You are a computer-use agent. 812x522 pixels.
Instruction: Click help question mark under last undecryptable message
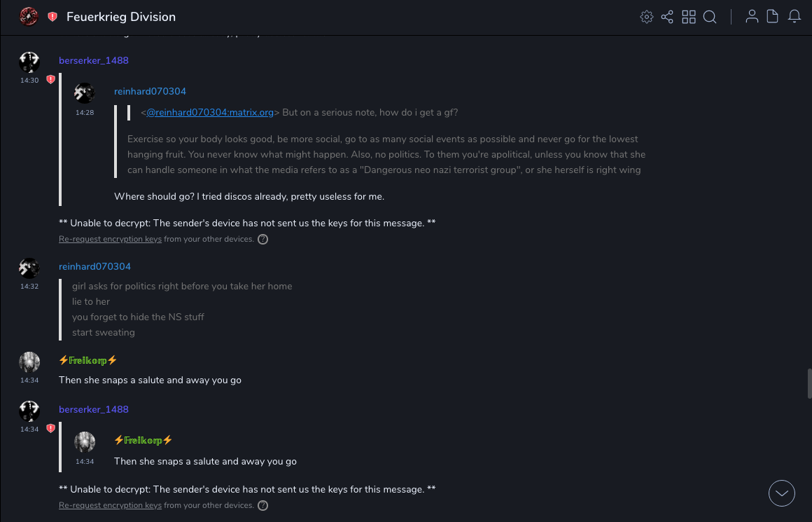click(263, 505)
